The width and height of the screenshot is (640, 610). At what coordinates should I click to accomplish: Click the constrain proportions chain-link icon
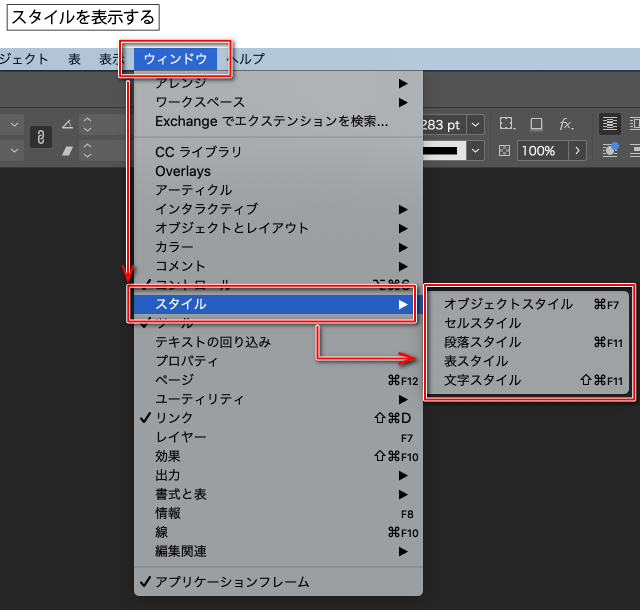coord(41,137)
